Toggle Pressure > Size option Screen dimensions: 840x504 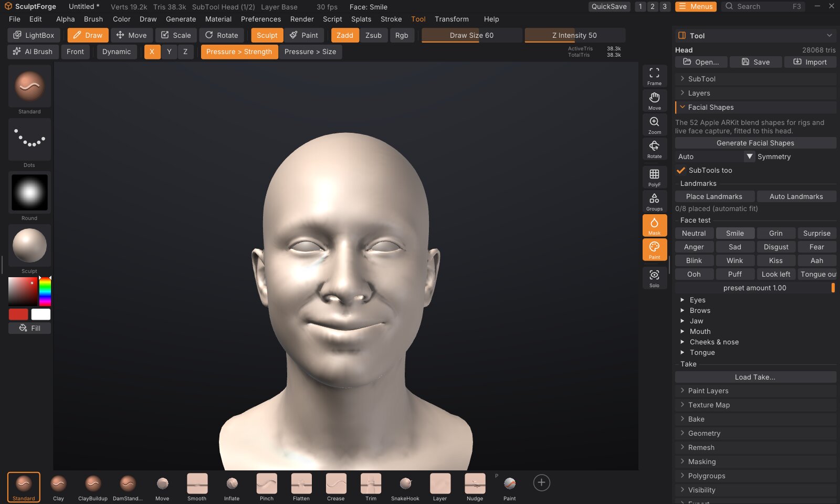coord(310,51)
